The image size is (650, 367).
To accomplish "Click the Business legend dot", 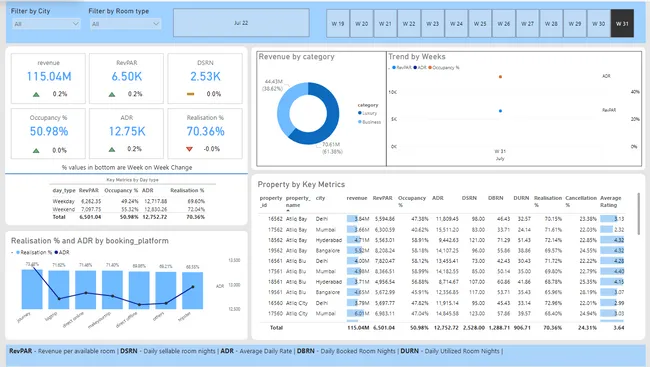I will click(359, 122).
